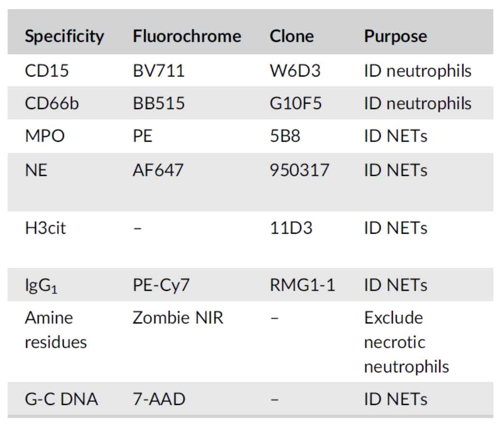Click the MPO specificity cell
The image size is (504, 429).
point(44,136)
